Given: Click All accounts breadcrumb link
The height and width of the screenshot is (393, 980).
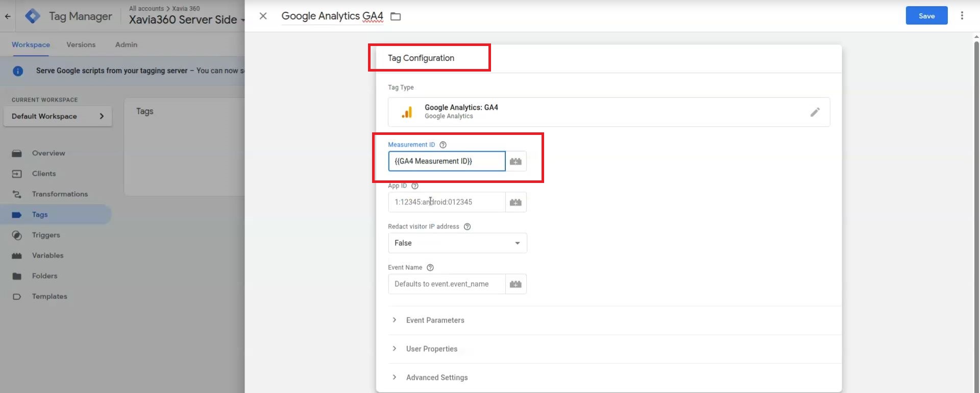Looking at the screenshot, I should pos(146,9).
